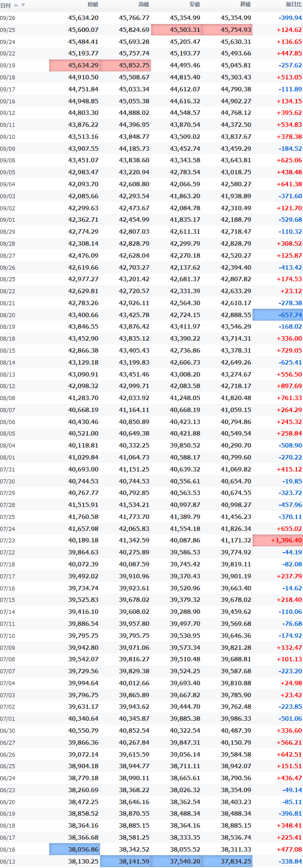
Task: Select the highlighted red change +1,396.40
Action: pyautogui.click(x=278, y=541)
